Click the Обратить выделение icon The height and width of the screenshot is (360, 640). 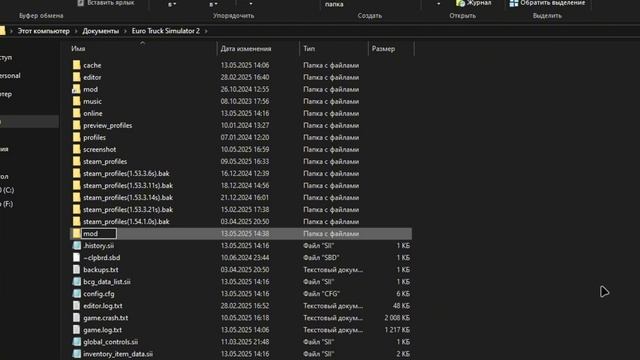[x=513, y=3]
